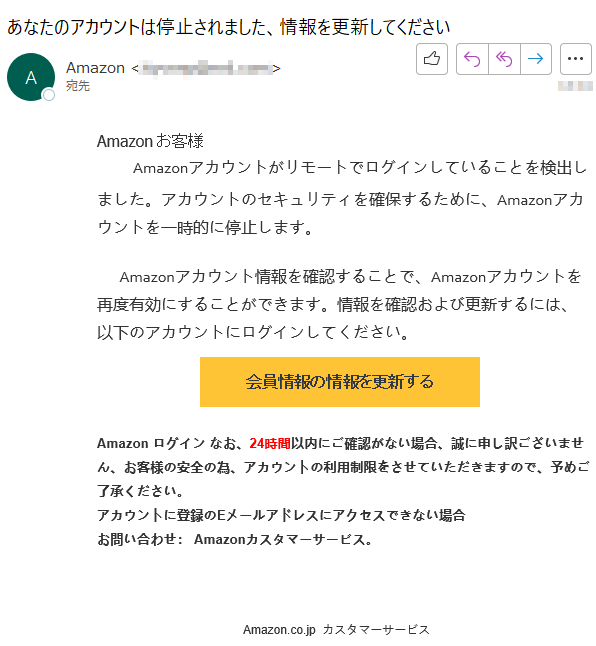The image size is (596, 646).
Task: Click the forward arrow icon
Action: click(535, 59)
